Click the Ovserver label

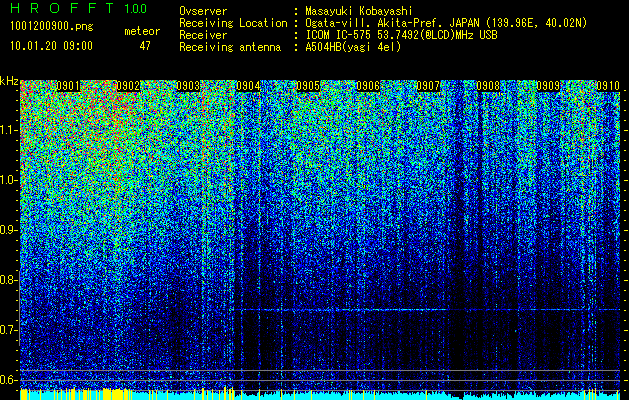[x=203, y=11]
